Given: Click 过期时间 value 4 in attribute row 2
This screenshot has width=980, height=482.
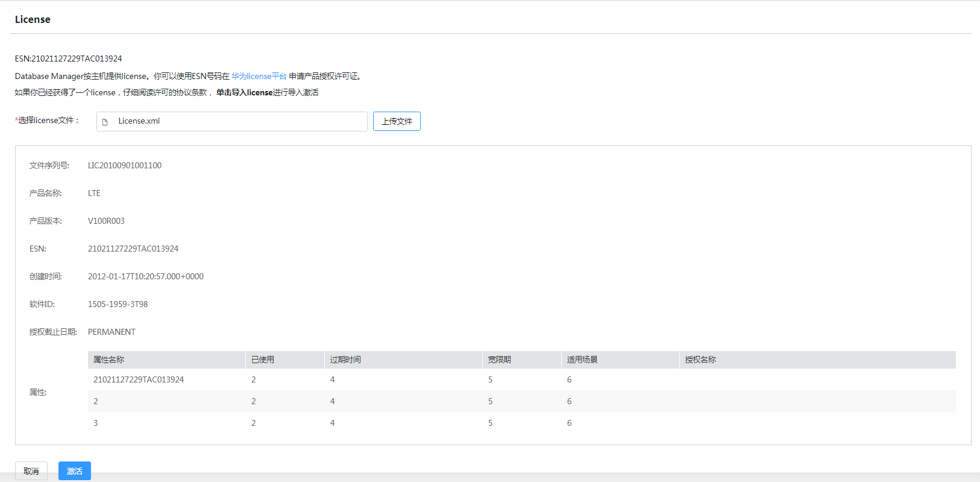Looking at the screenshot, I should (x=333, y=401).
